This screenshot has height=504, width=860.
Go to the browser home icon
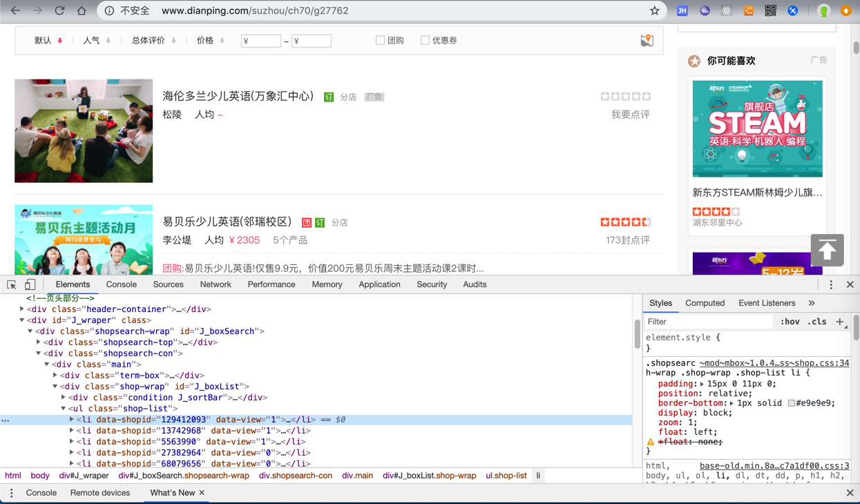[x=82, y=10]
